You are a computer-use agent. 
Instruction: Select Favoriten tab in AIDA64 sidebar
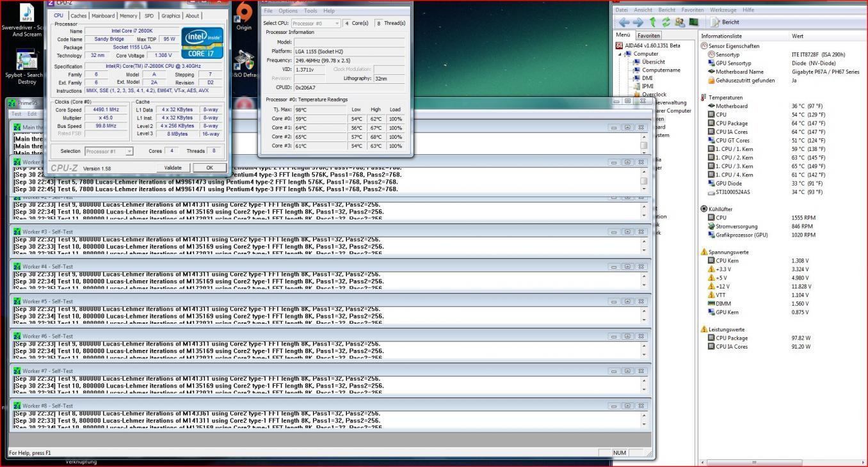point(648,36)
